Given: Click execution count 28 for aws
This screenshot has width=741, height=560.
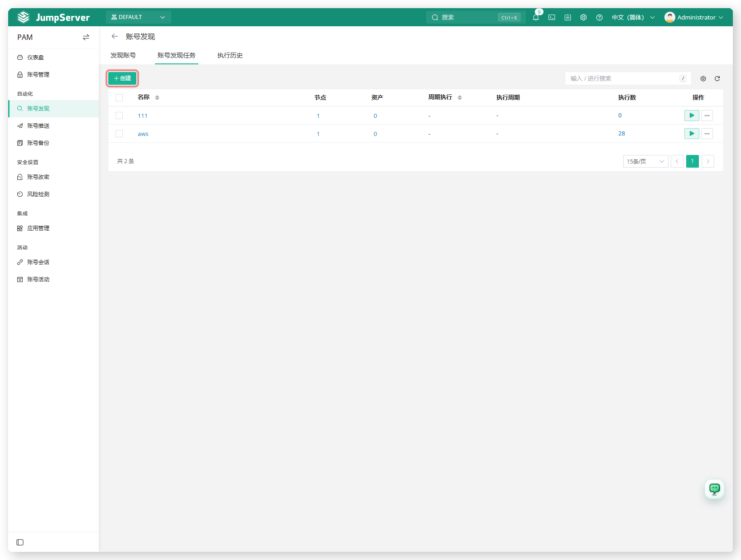Looking at the screenshot, I should (x=621, y=134).
